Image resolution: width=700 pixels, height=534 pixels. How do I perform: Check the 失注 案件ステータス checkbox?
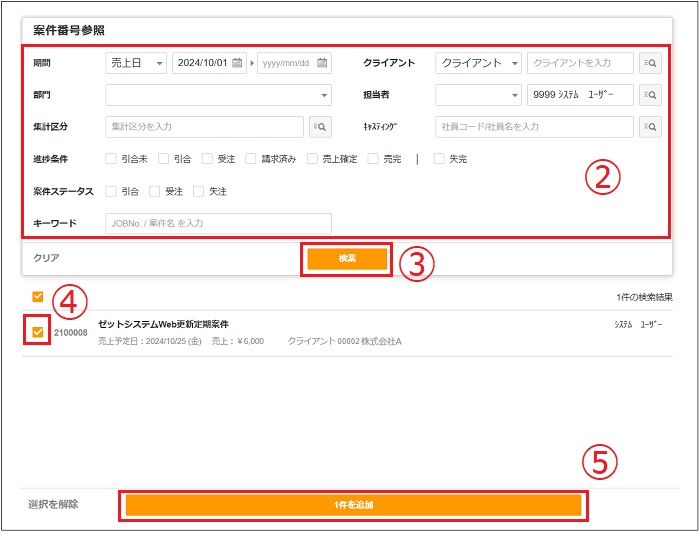(x=198, y=192)
